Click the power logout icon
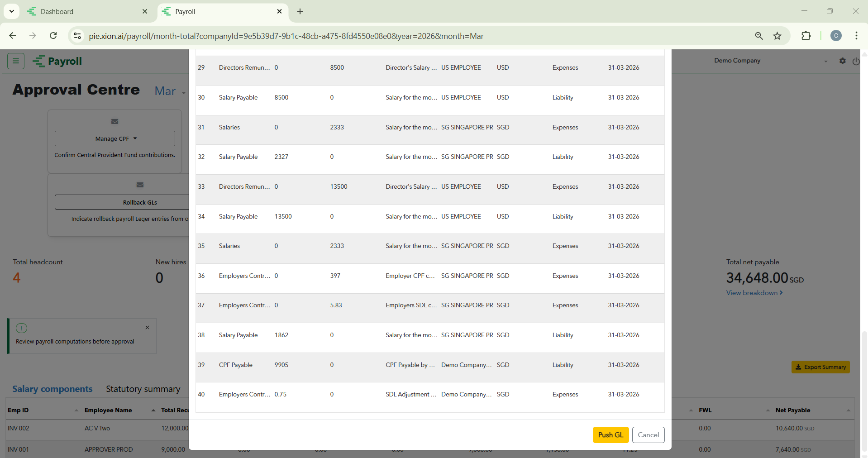The height and width of the screenshot is (458, 868). tap(855, 61)
